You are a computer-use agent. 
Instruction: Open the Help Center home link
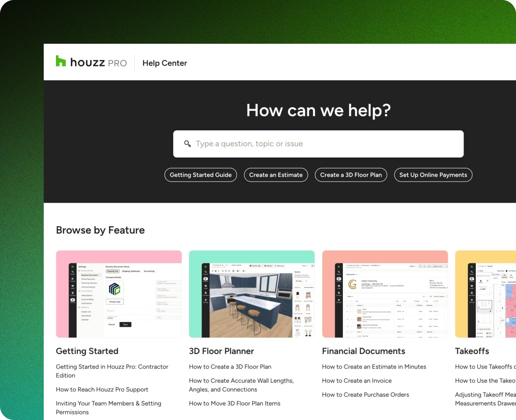[164, 63]
